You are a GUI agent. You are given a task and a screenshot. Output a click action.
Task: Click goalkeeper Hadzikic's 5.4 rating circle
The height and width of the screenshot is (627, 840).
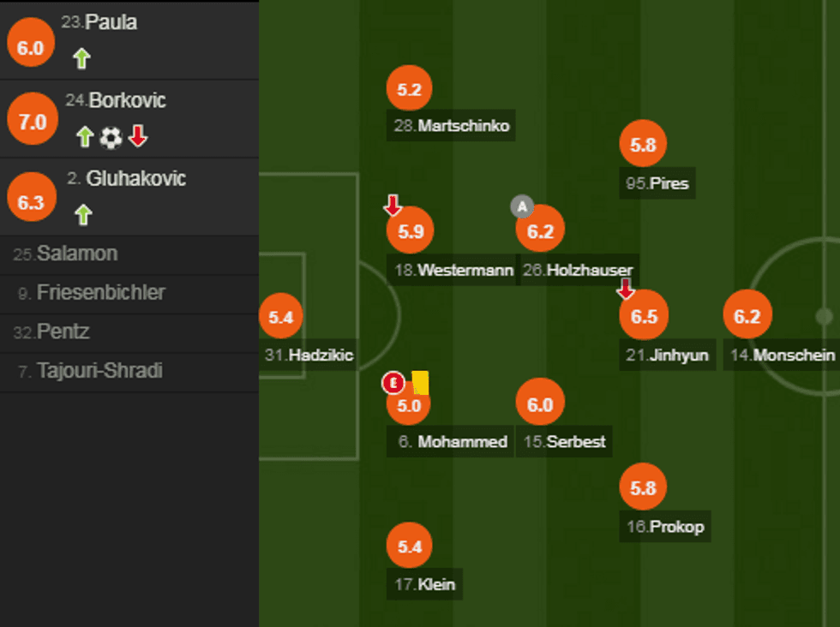[280, 317]
